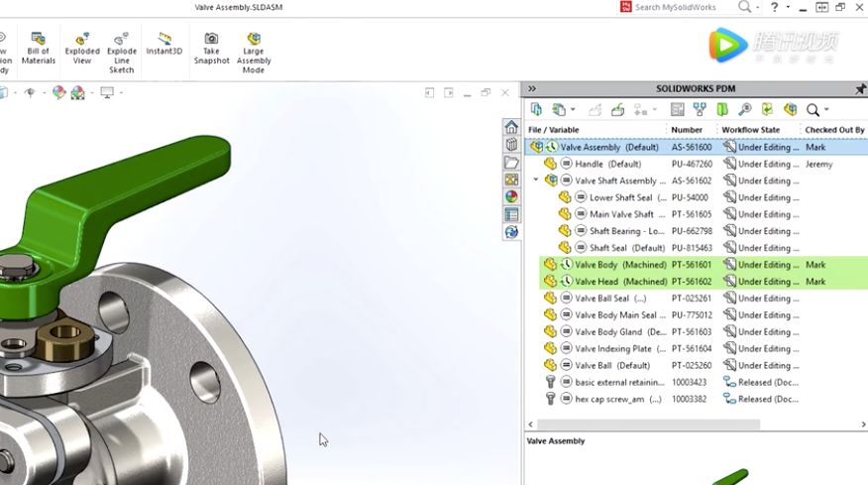The image size is (868, 485).
Task: Select Explode Line Sketch tool
Action: click(x=121, y=54)
